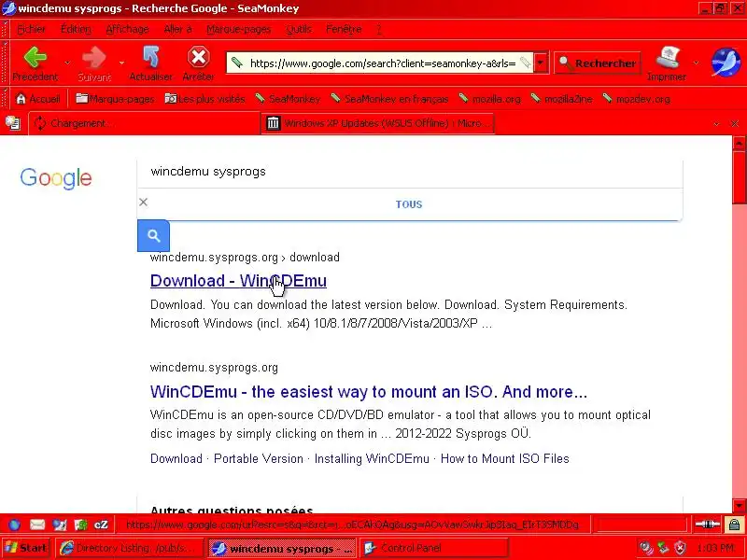Open the back history dropdown arrow
The width and height of the screenshot is (747, 560).
coord(67,63)
